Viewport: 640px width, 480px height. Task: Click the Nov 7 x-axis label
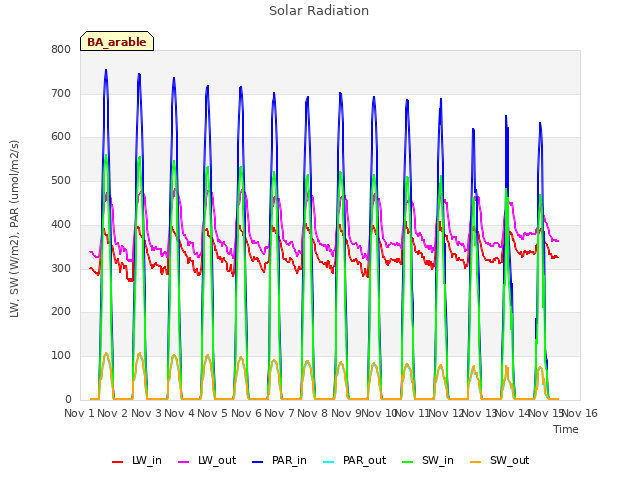(279, 413)
